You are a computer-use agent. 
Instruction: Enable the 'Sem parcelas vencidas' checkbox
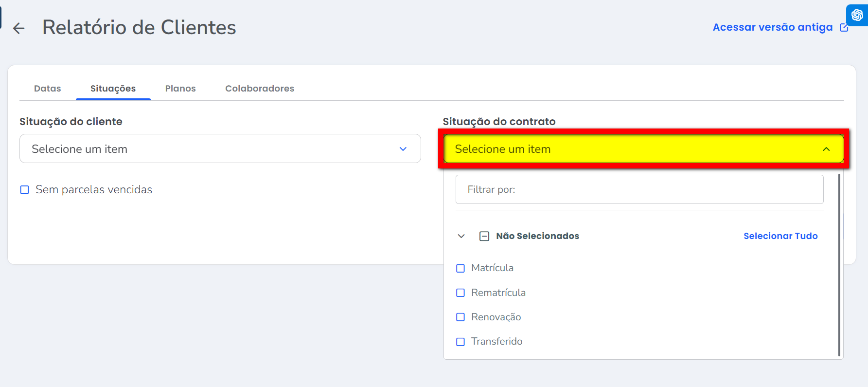25,190
